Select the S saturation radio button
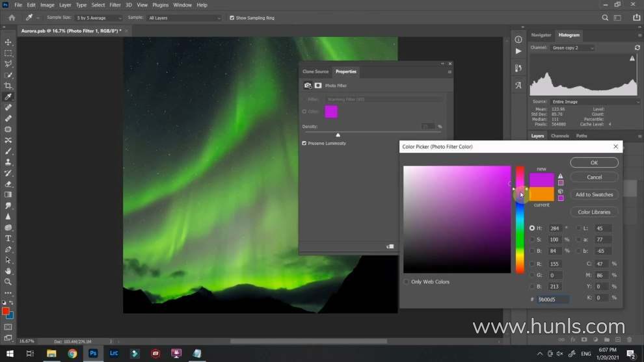Image resolution: width=644 pixels, height=362 pixels. tap(532, 239)
